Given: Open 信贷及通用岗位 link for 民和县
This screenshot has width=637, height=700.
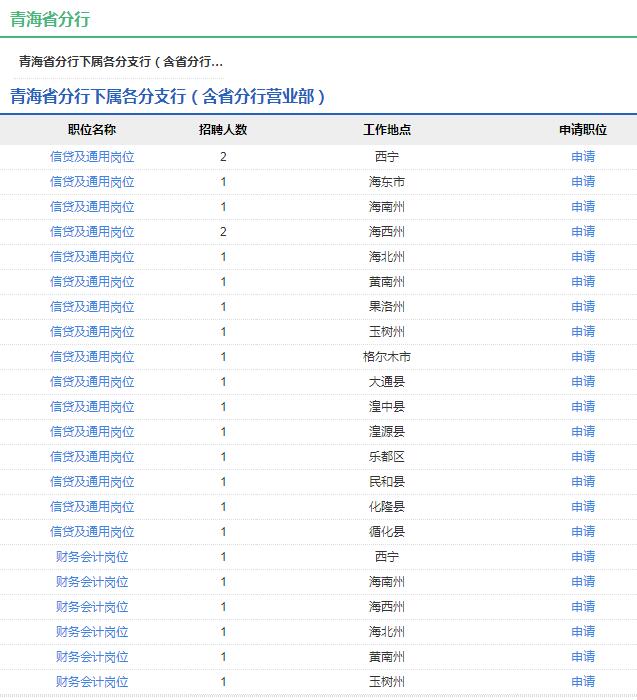Looking at the screenshot, I should (x=92, y=482).
